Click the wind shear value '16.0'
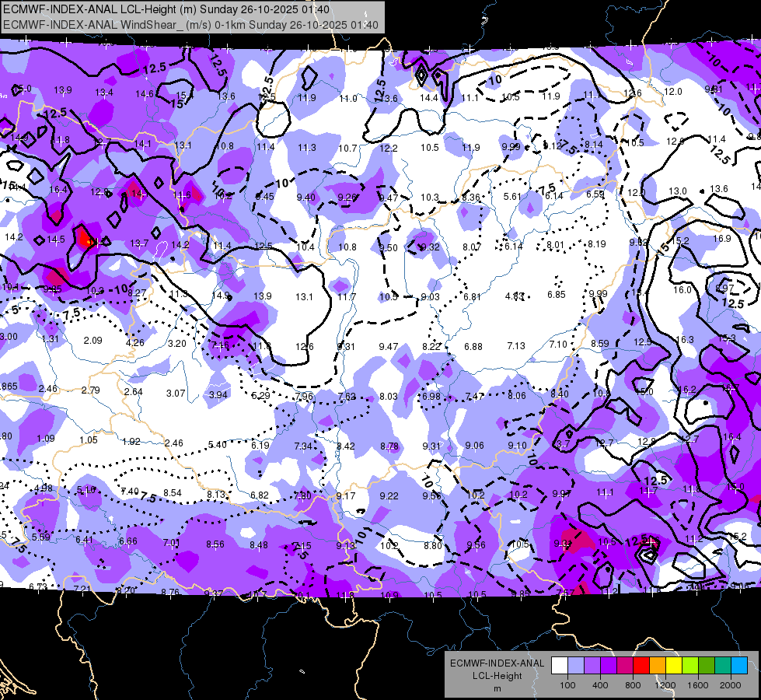Image resolution: width=761 pixels, height=700 pixels. 682,290
